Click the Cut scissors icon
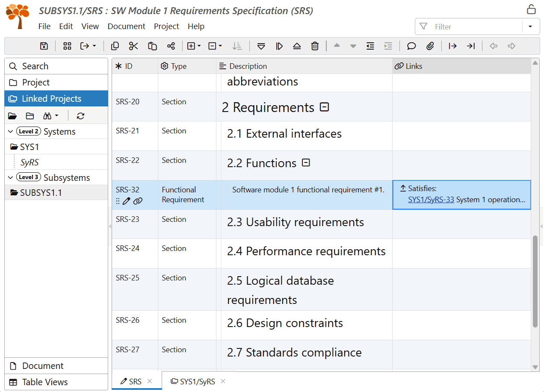Image resolution: width=544 pixels, height=392 pixels. pos(133,46)
